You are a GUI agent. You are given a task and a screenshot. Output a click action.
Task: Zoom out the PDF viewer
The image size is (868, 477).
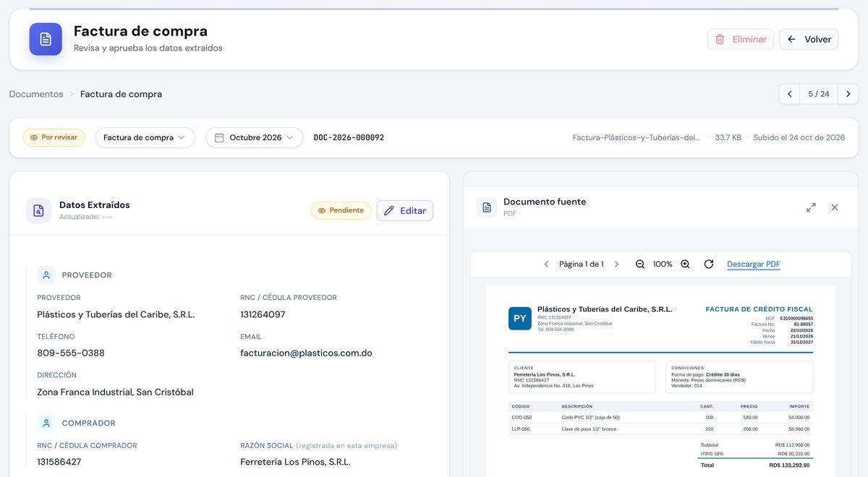point(640,265)
